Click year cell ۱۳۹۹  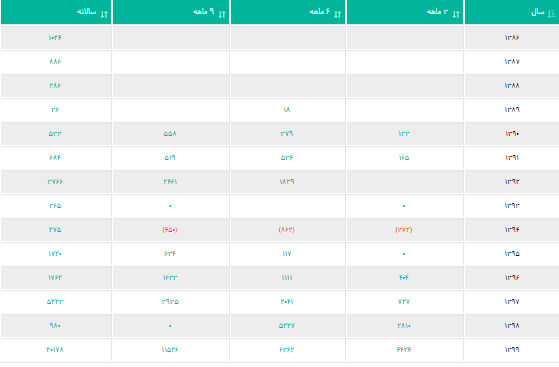[x=512, y=350]
